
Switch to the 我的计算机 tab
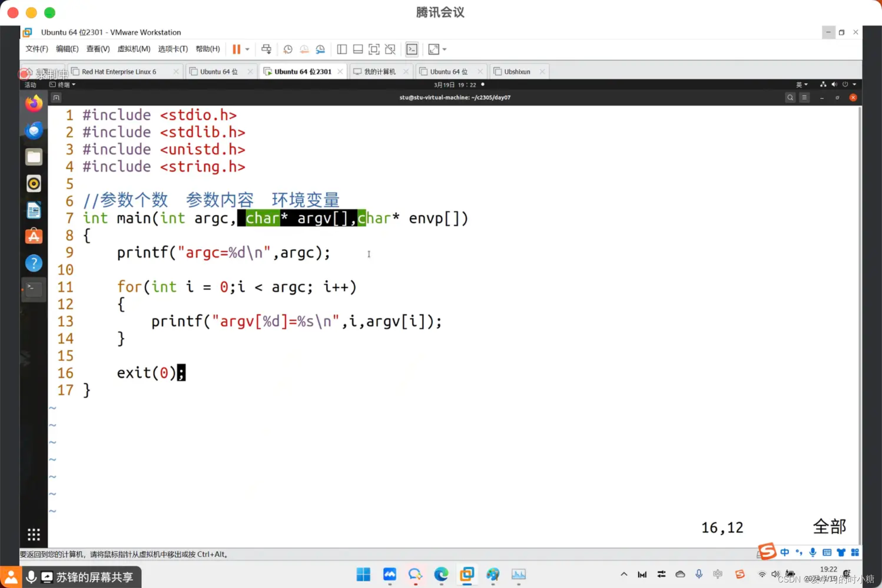[x=379, y=72]
